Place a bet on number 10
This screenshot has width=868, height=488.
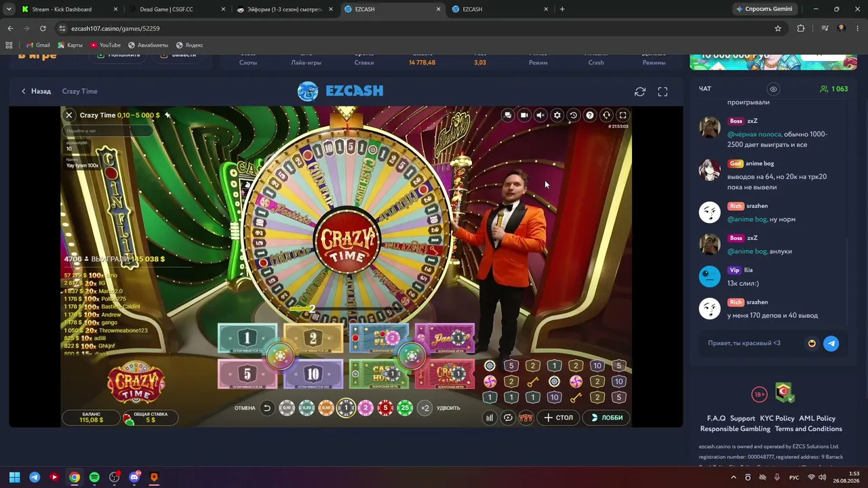(313, 374)
